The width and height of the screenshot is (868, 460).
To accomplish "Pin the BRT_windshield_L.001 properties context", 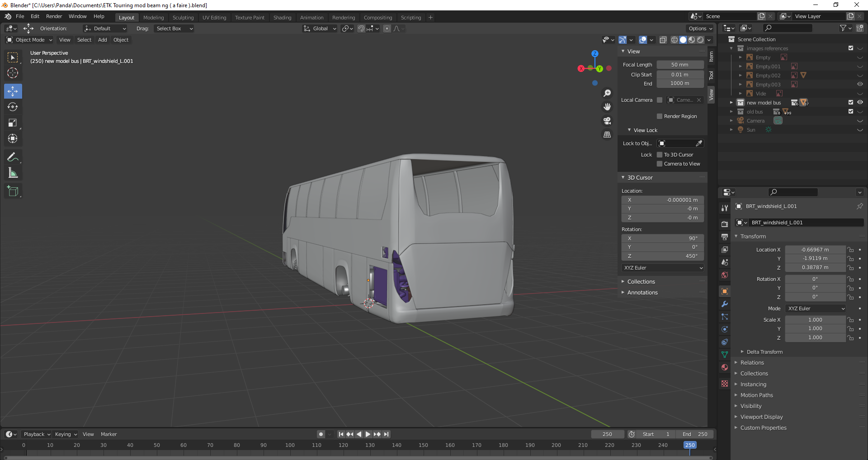I will tap(859, 206).
